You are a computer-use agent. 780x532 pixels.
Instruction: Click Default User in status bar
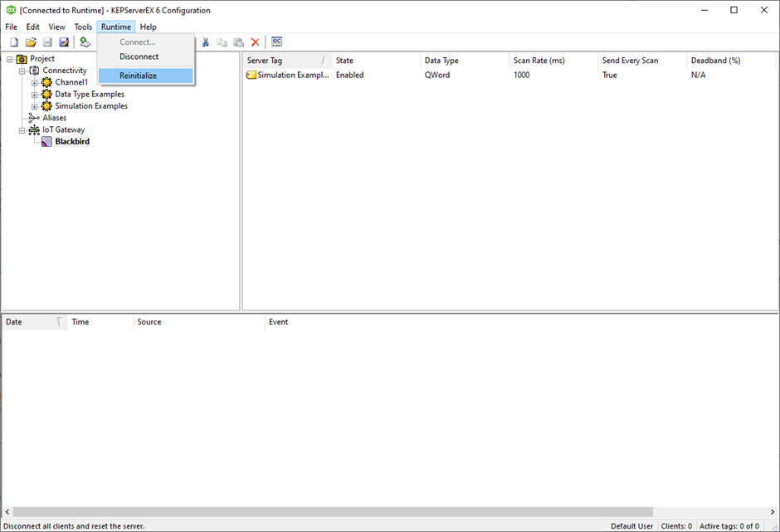631,526
